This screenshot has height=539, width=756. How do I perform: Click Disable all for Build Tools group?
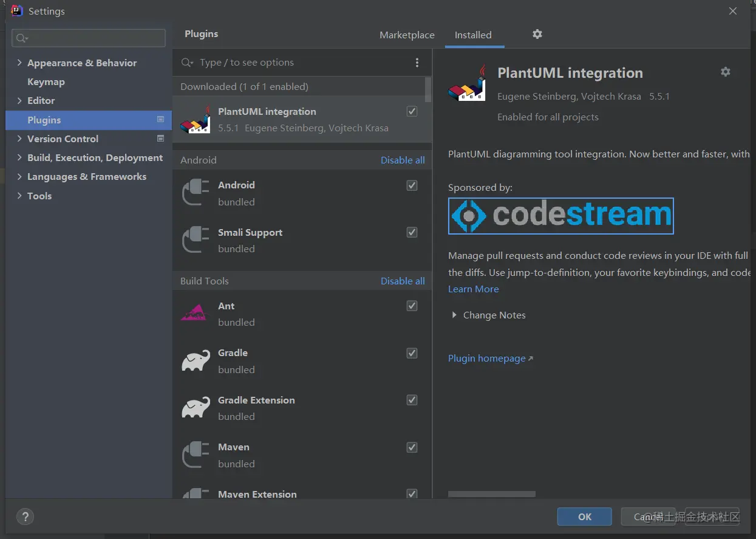point(403,281)
